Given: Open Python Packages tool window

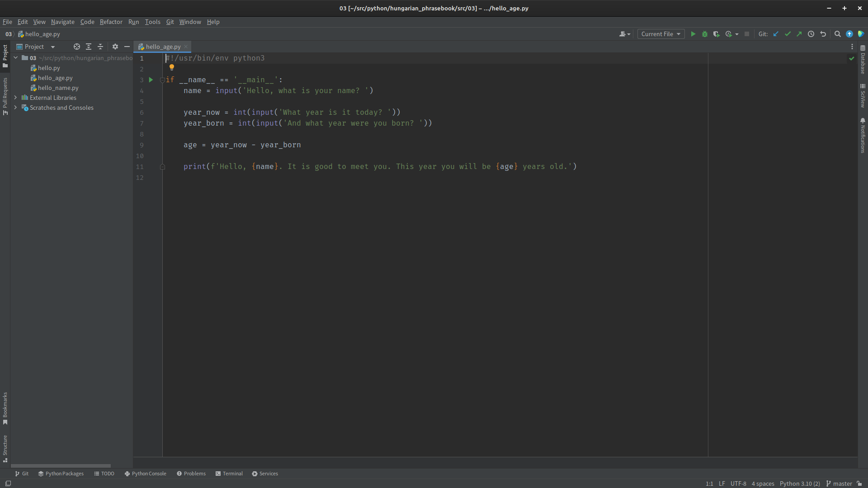Looking at the screenshot, I should coord(61,474).
